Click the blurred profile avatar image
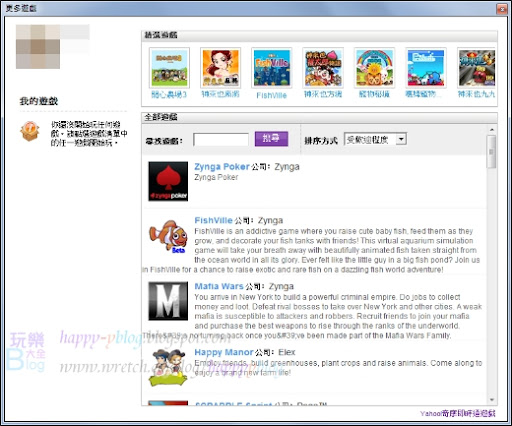Screen dimensions: 512x426 [x=38, y=47]
